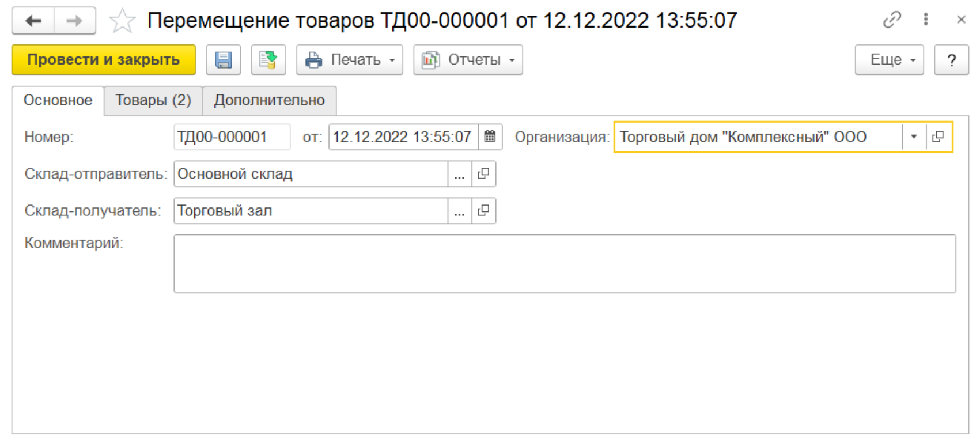Click the forward navigation arrow

tap(75, 21)
